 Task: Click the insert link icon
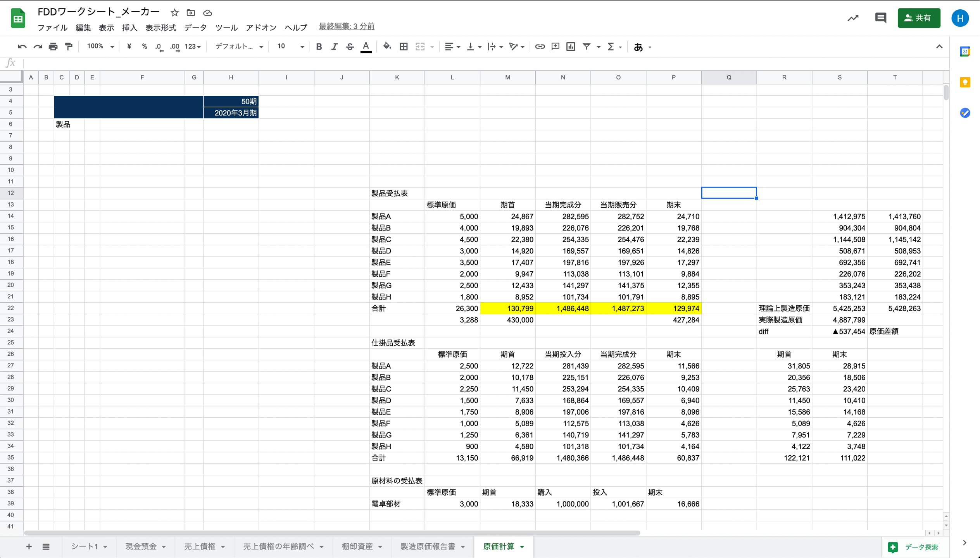540,46
